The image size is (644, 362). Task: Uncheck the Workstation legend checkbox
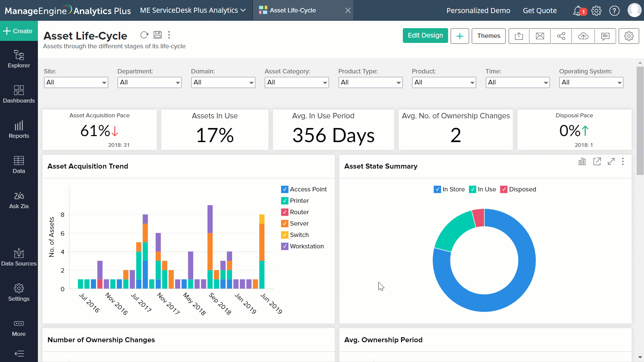[284, 246]
